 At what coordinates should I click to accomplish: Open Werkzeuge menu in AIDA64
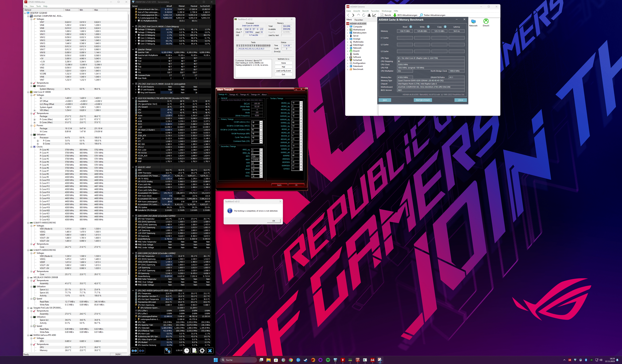[x=386, y=11]
